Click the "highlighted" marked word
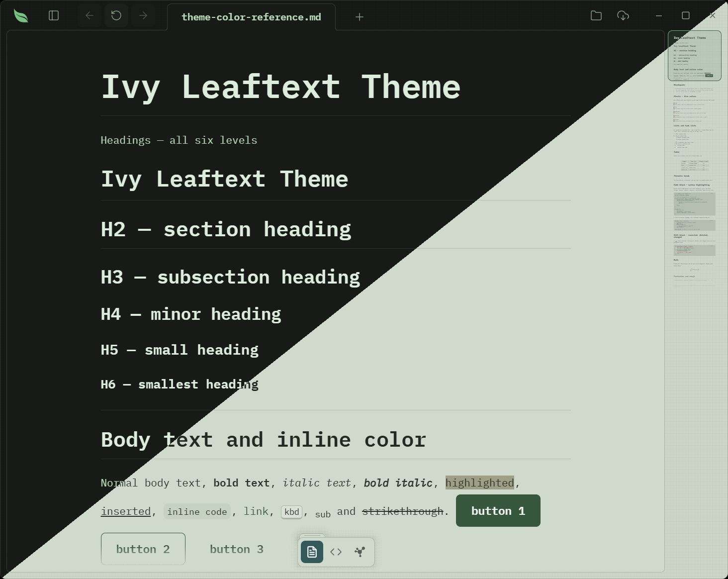 click(x=480, y=482)
